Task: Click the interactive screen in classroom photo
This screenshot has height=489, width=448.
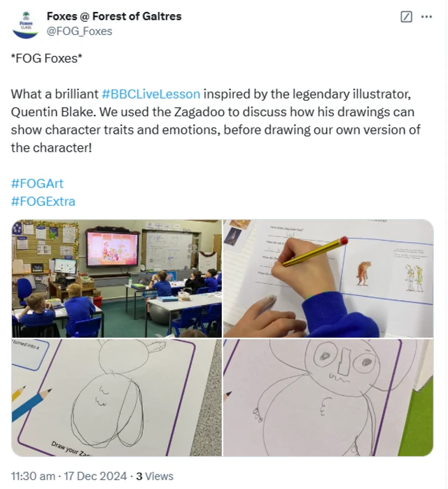Action: click(112, 249)
